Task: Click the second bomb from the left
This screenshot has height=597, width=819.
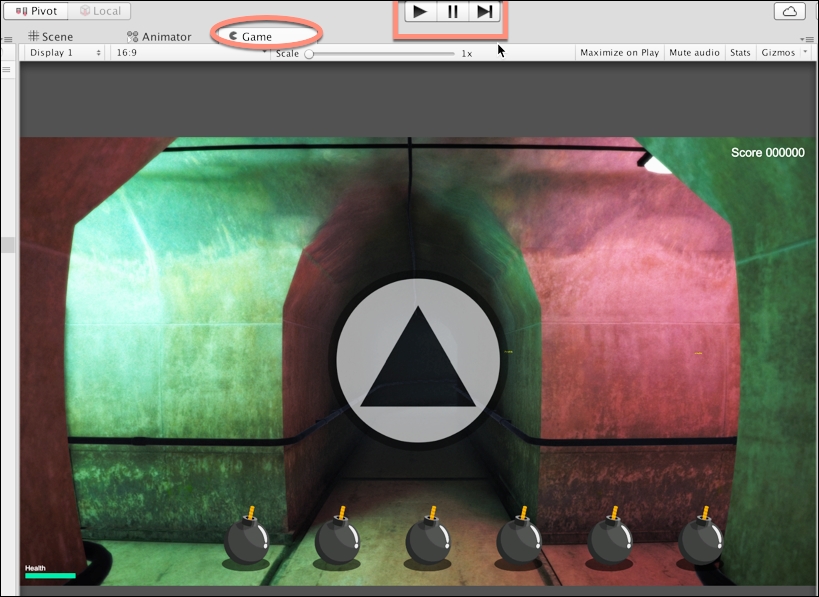Action: tap(337, 538)
